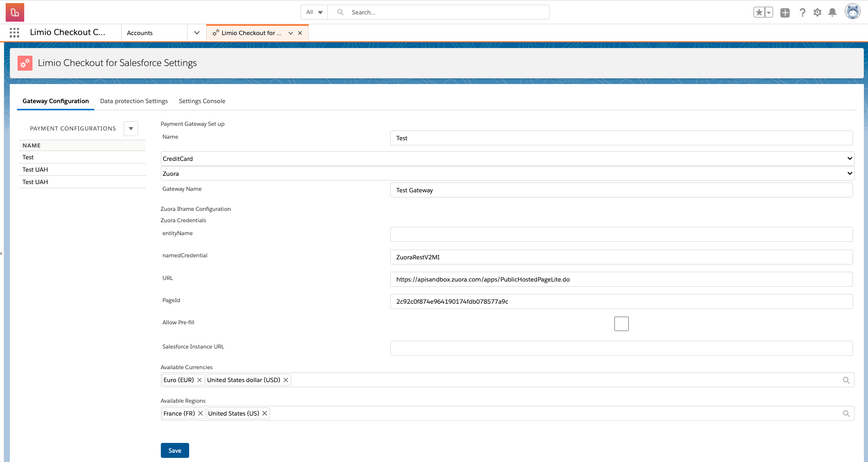Click the Global Actions plus icon
The height and width of the screenshot is (462, 868).
tap(785, 12)
